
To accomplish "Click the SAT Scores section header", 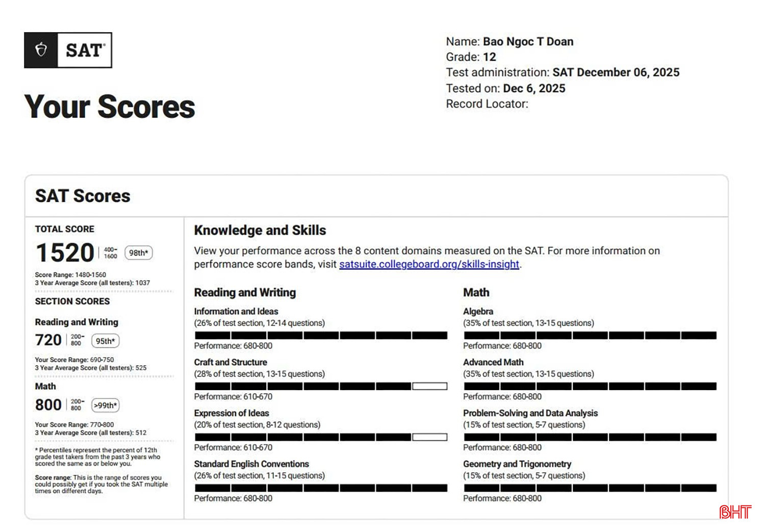I will 83,196.
